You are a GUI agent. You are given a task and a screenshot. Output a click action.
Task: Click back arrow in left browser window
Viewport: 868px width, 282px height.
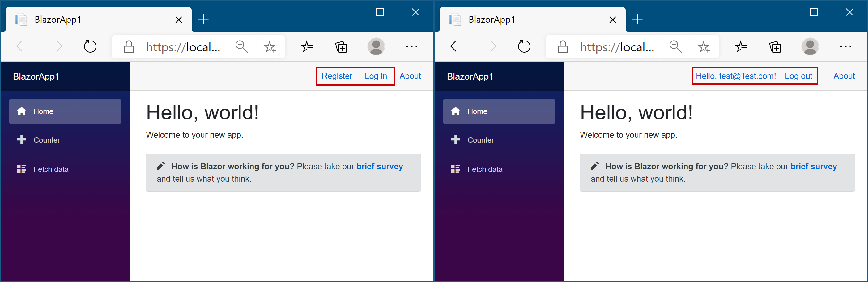click(x=23, y=46)
